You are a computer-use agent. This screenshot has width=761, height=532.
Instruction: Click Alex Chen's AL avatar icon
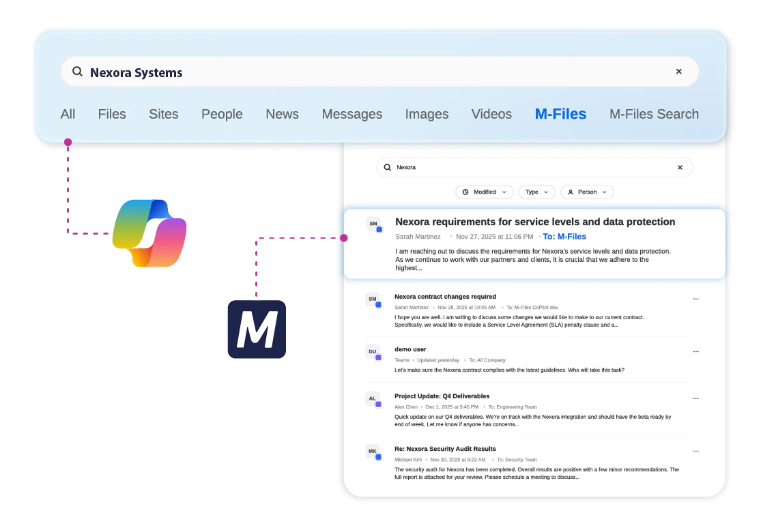[373, 399]
